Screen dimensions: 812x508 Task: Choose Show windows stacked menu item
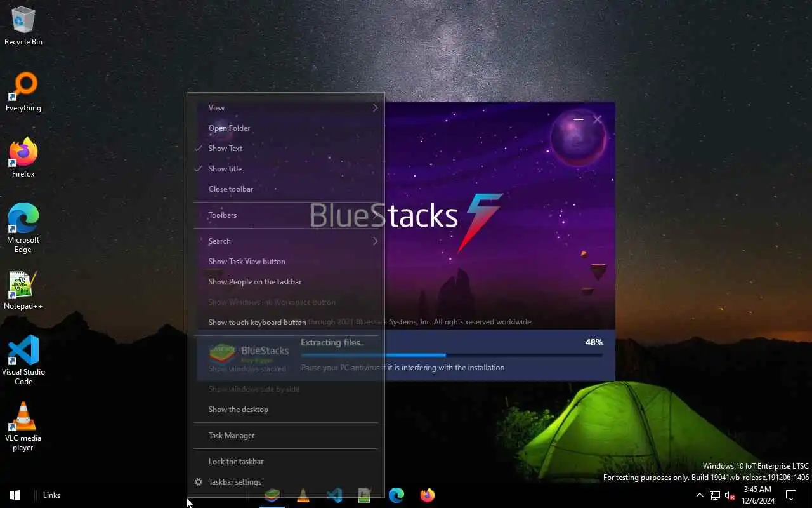286,369
